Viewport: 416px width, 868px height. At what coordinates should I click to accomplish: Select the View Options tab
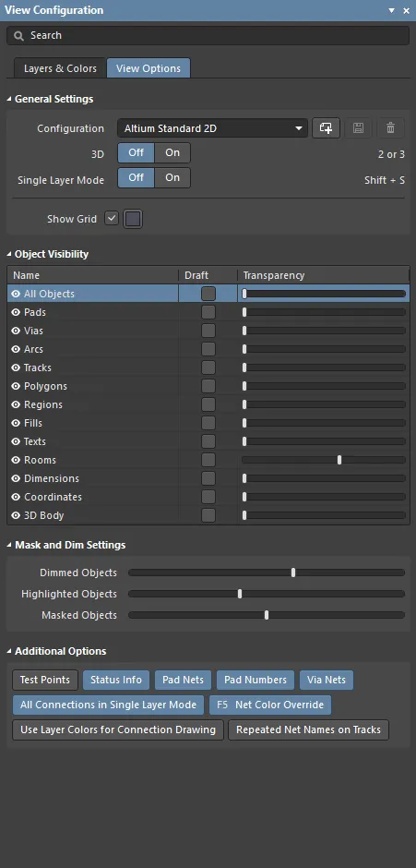click(149, 68)
